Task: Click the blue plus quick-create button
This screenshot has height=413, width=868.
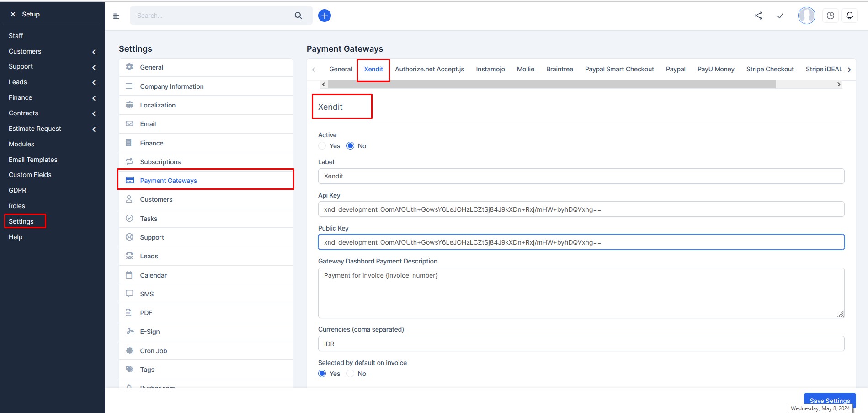Action: pyautogui.click(x=325, y=16)
